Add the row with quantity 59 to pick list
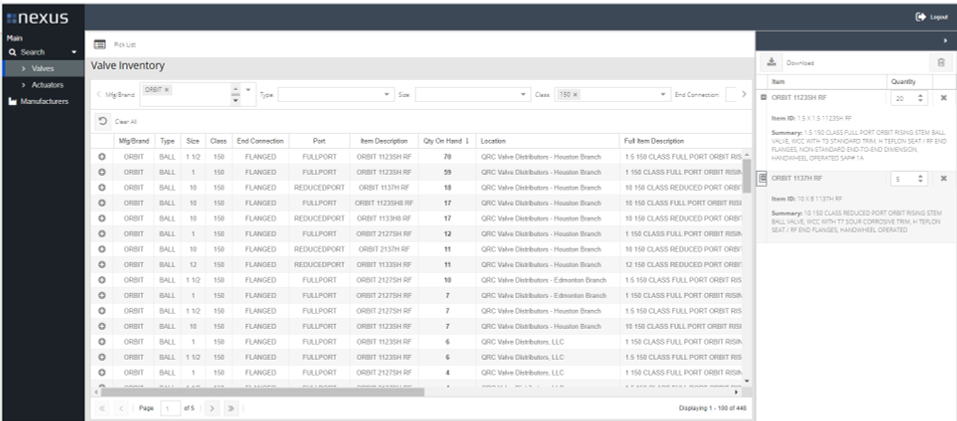Viewport: 957px width, 421px height. (102, 172)
